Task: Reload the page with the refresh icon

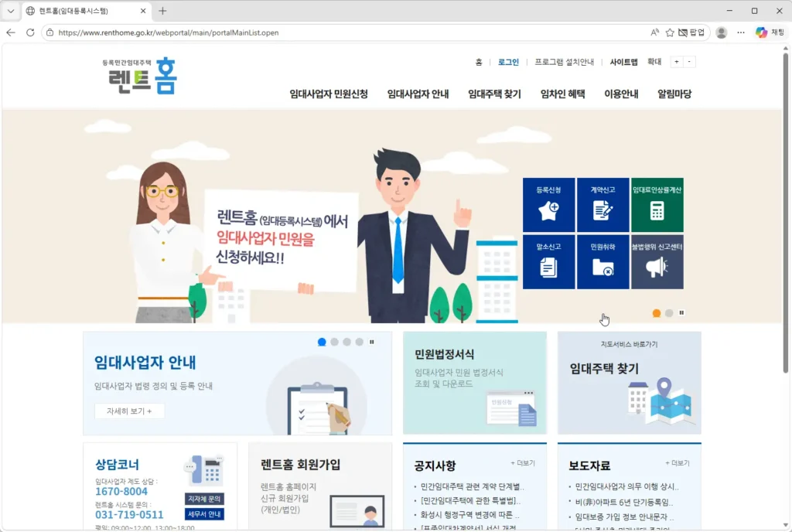Action: [30, 32]
